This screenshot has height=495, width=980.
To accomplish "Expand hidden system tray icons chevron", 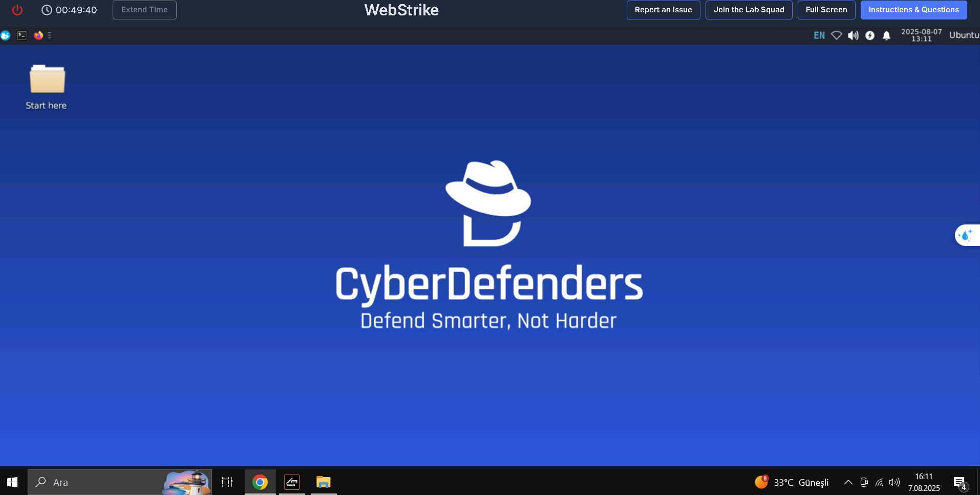I will point(848,482).
